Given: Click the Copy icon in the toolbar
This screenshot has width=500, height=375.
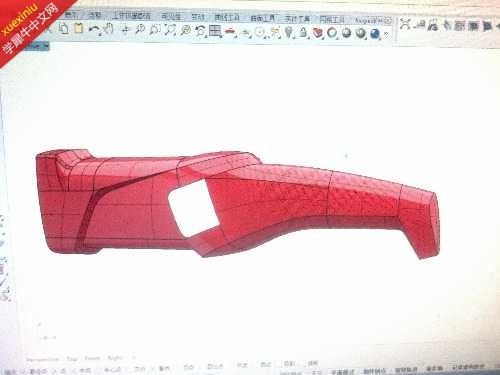Looking at the screenshot, I should 64,28.
